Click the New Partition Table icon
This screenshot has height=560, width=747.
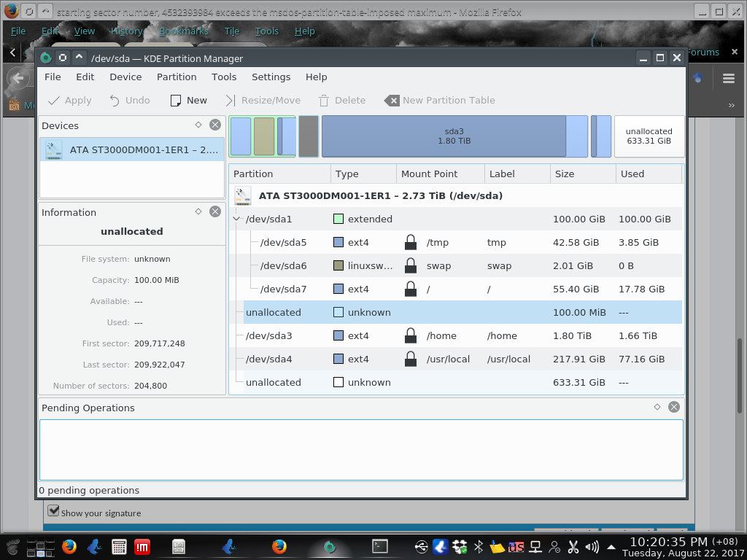pyautogui.click(x=392, y=101)
